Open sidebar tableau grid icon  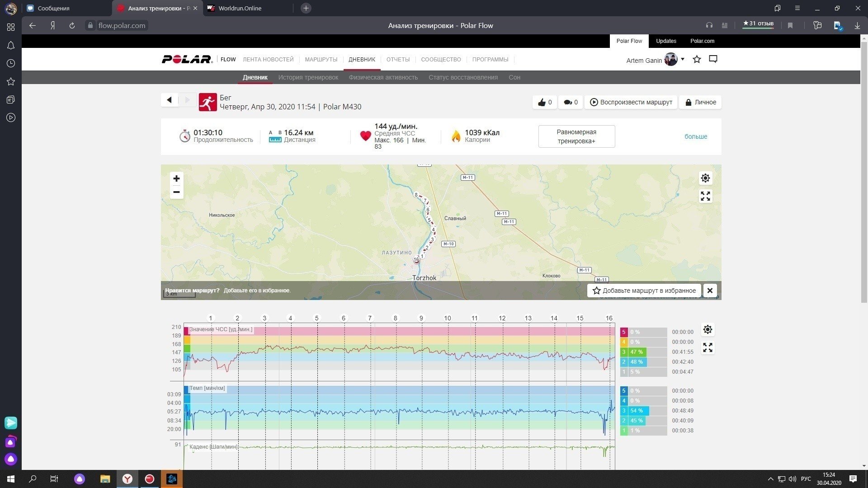point(11,27)
